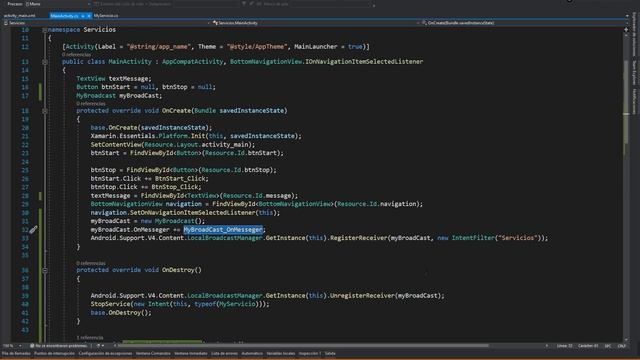The image size is (640, 360).
Task: Click line number 32 in the gutter
Action: tap(25, 230)
